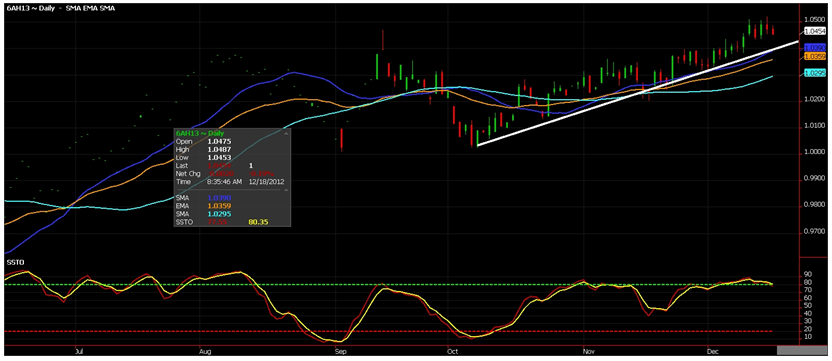The height and width of the screenshot is (361, 832).
Task: Click the yellow SSTO value 80.35
Action: click(x=259, y=221)
